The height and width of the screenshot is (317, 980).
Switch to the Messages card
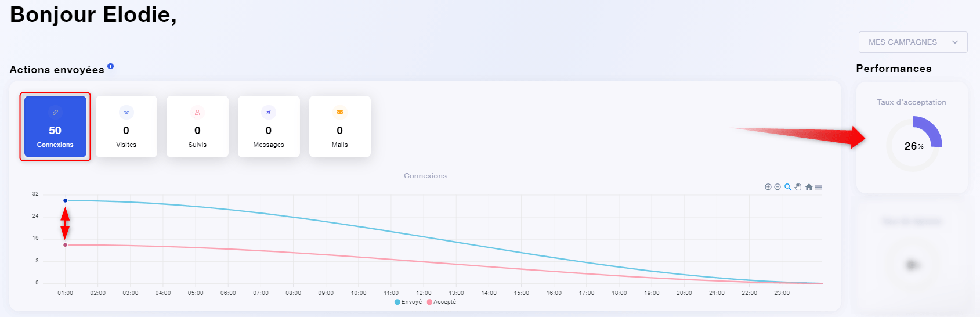point(269,127)
